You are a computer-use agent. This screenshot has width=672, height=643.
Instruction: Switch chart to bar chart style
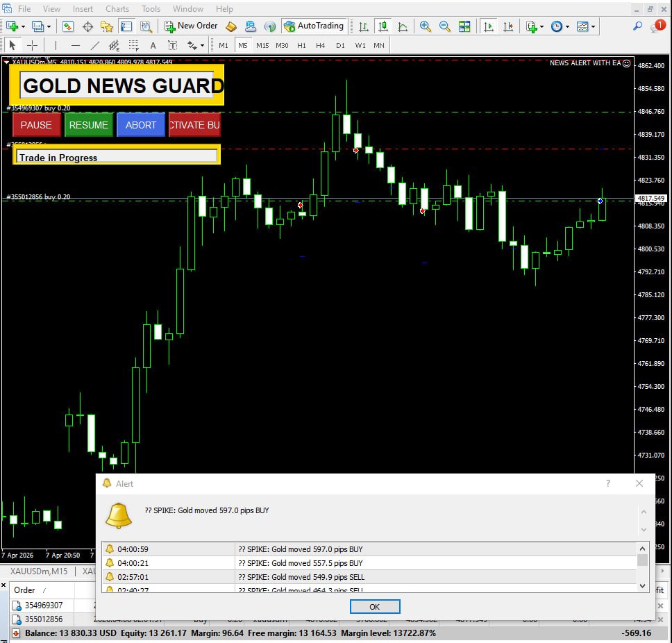click(363, 26)
